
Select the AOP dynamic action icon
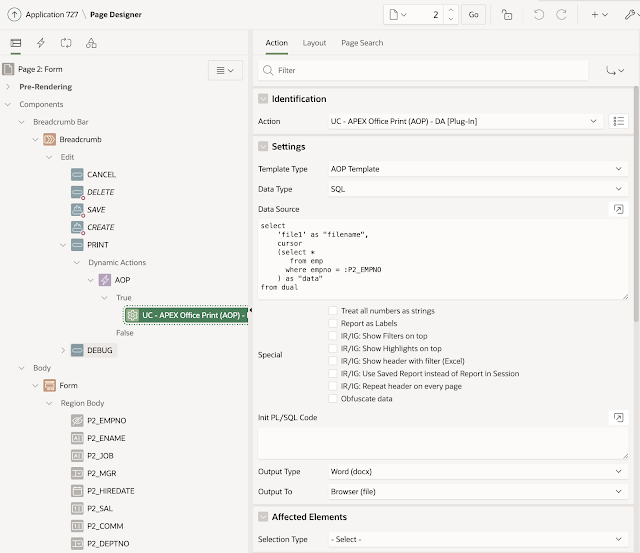pyautogui.click(x=105, y=280)
